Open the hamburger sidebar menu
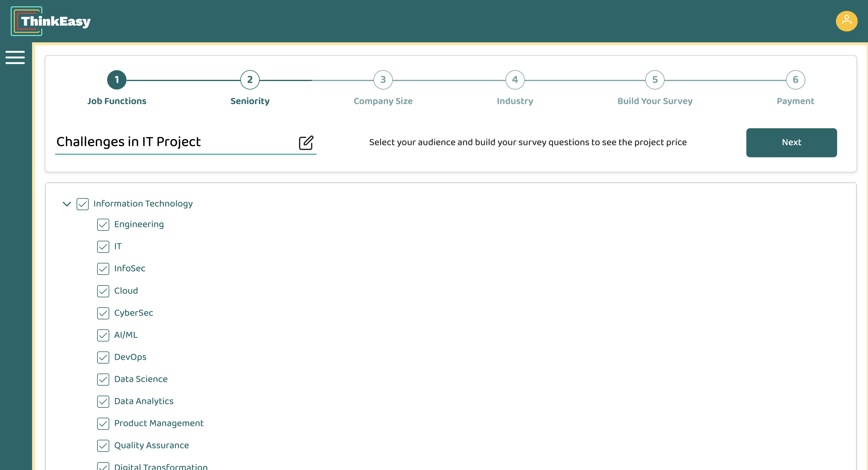The width and height of the screenshot is (868, 470). coord(15,57)
